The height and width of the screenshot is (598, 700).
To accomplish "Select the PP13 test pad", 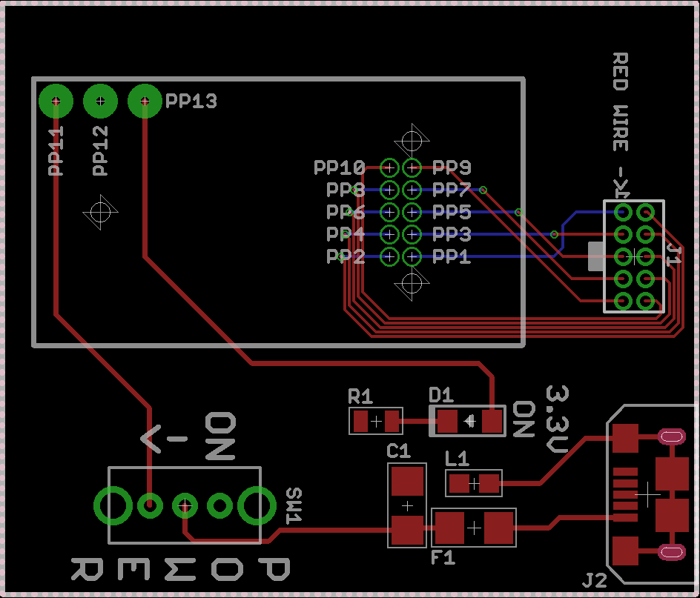I will pos(144,101).
